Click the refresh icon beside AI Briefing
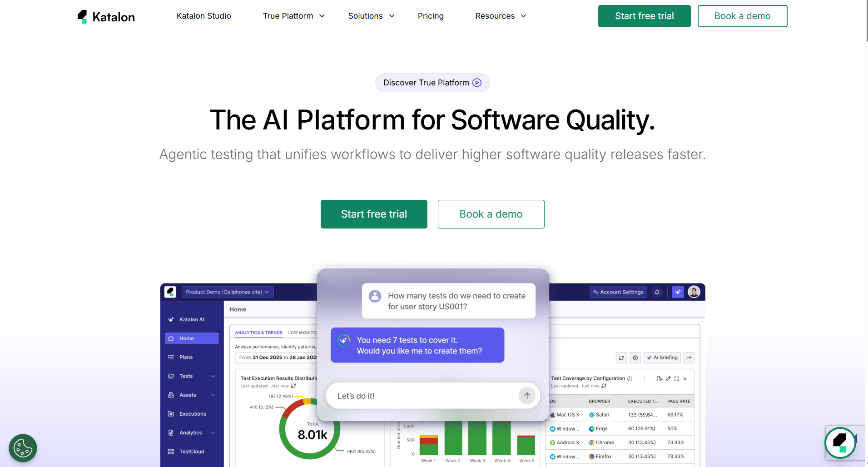Image resolution: width=868 pixels, height=467 pixels. click(x=621, y=358)
